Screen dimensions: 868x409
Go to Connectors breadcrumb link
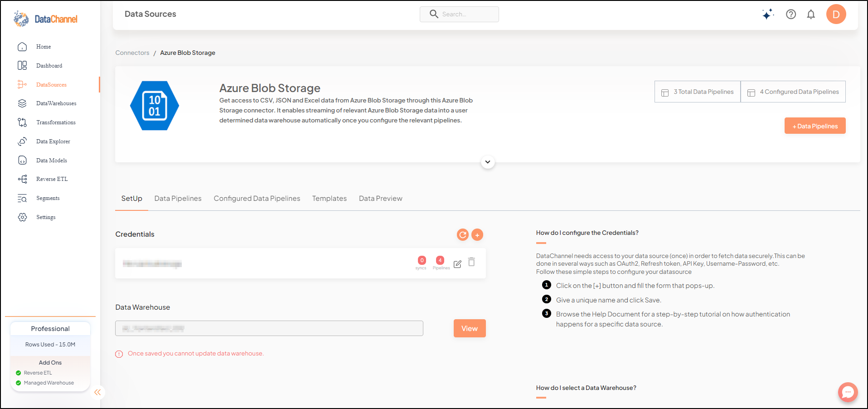pos(132,53)
